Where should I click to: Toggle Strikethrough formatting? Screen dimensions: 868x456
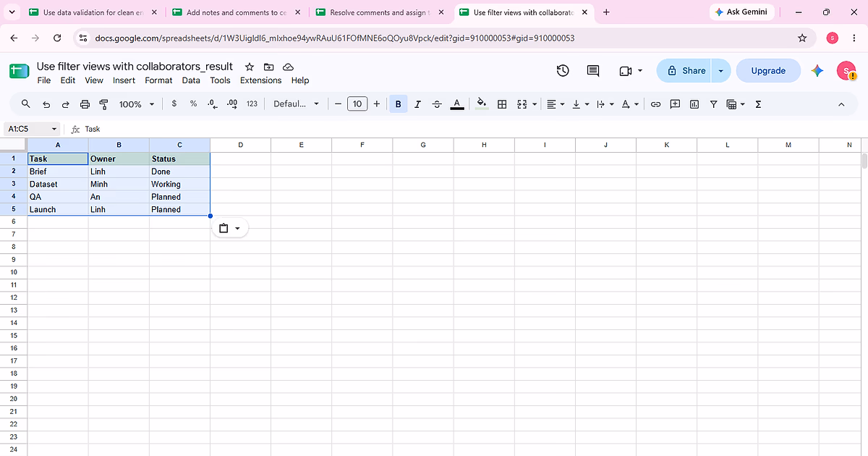coord(437,104)
